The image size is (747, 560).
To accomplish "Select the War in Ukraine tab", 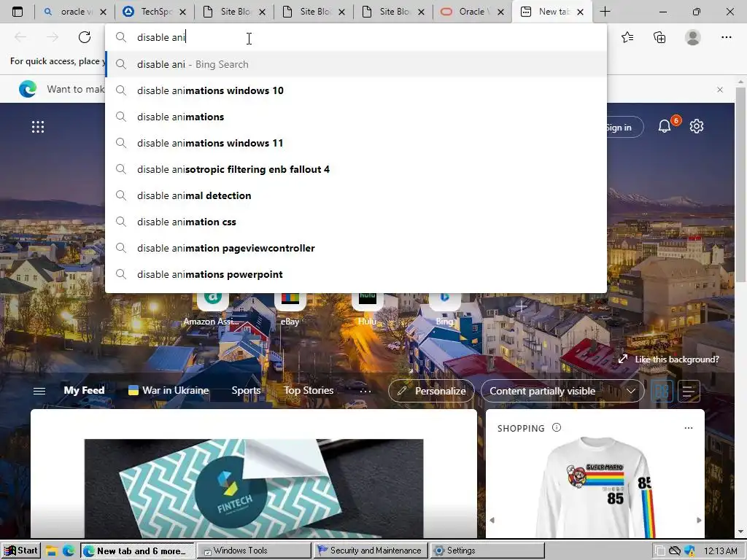I will (x=169, y=391).
